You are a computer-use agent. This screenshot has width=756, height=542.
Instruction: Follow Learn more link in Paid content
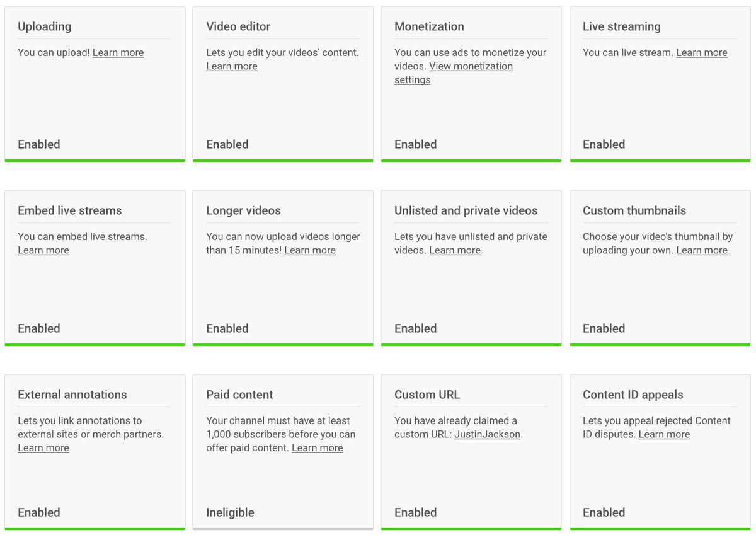(317, 448)
